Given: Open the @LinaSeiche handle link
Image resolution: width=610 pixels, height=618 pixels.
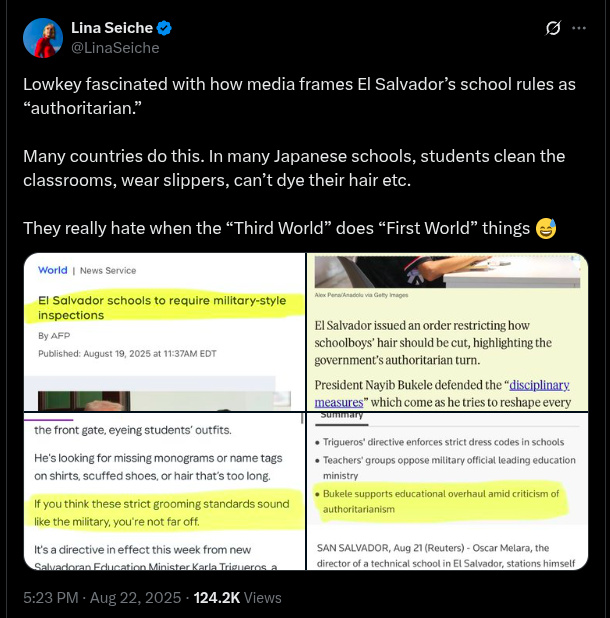Looking at the screenshot, I should coord(115,48).
